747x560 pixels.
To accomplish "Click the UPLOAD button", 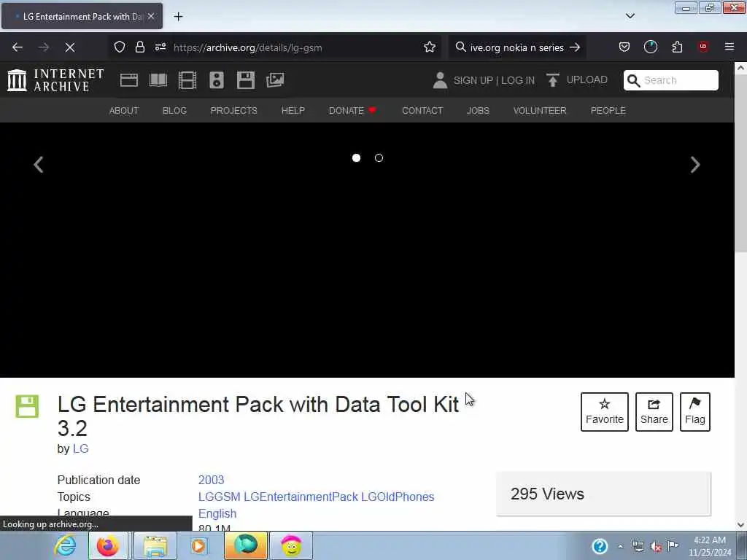I will click(578, 80).
